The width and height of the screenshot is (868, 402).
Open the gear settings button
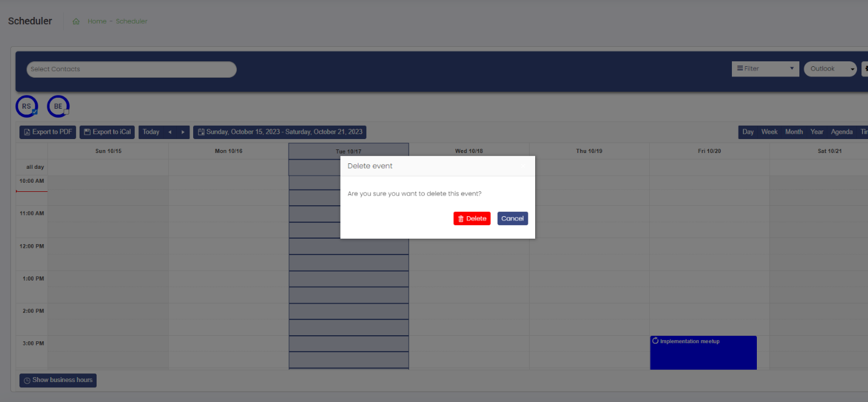click(865, 69)
